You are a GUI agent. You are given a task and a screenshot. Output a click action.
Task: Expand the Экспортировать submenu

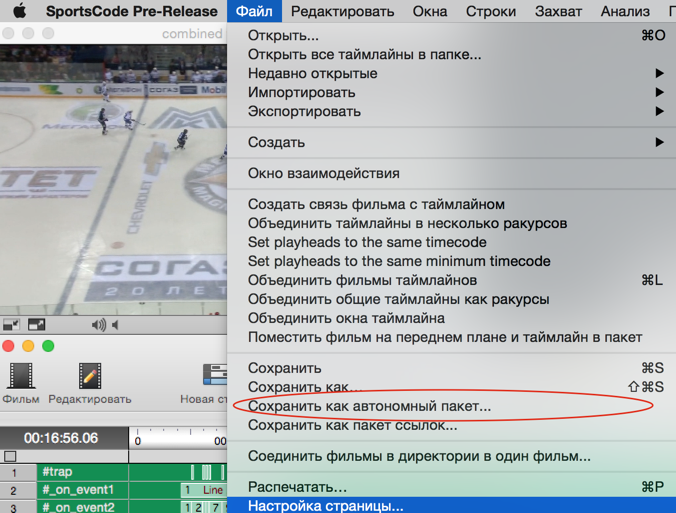pos(451,111)
